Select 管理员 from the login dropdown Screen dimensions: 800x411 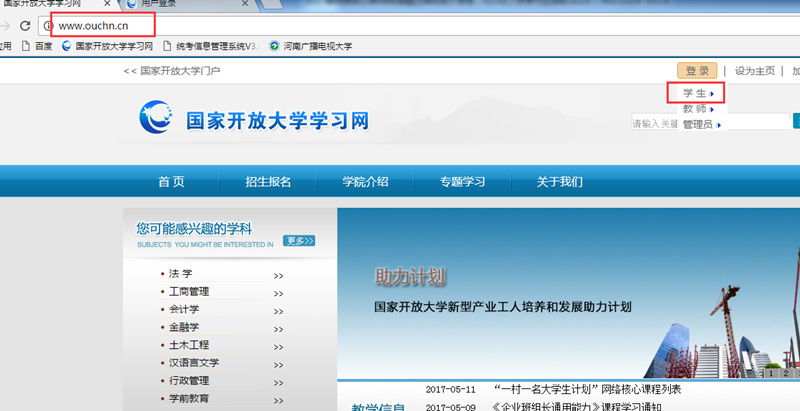pyautogui.click(x=699, y=124)
